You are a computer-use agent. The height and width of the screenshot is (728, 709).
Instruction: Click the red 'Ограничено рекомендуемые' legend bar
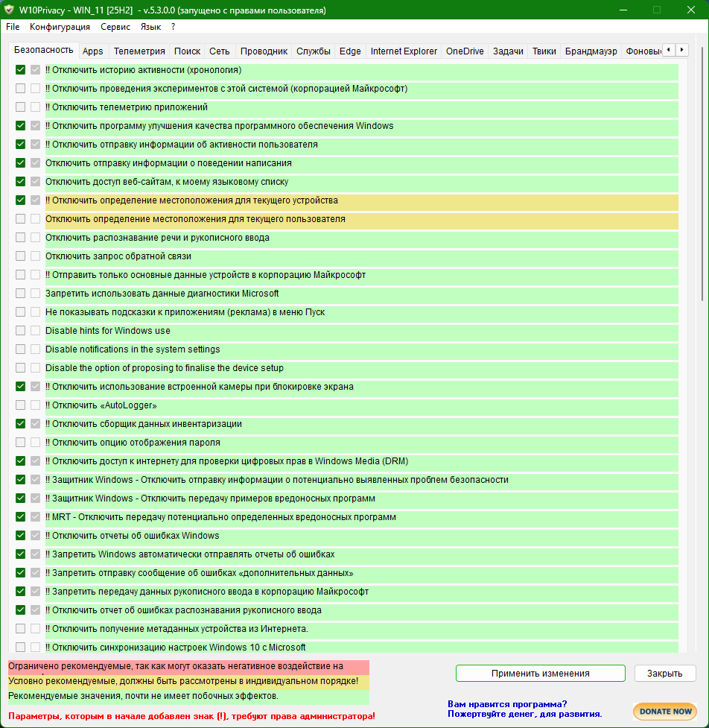188,667
